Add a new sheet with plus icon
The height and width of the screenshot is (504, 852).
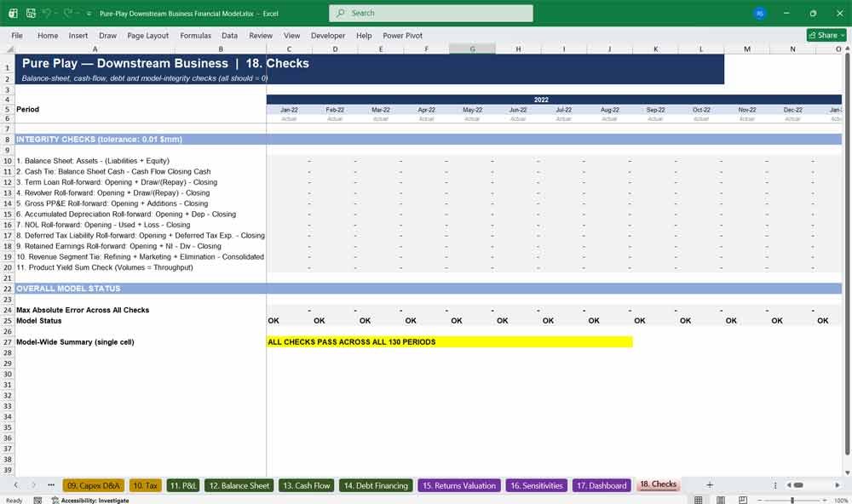(710, 485)
